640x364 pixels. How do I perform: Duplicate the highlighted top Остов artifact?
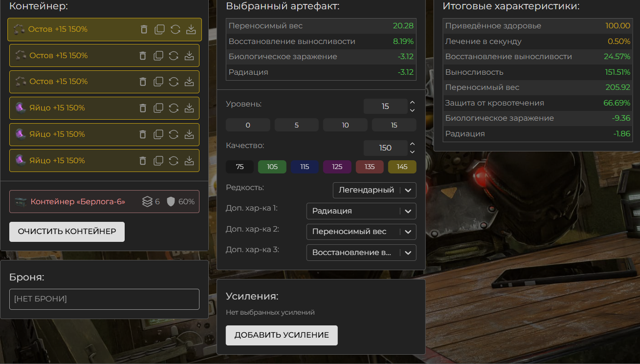[159, 29]
